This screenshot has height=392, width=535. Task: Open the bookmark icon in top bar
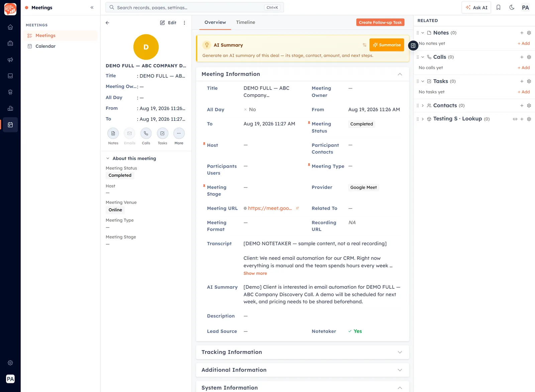tap(498, 7)
